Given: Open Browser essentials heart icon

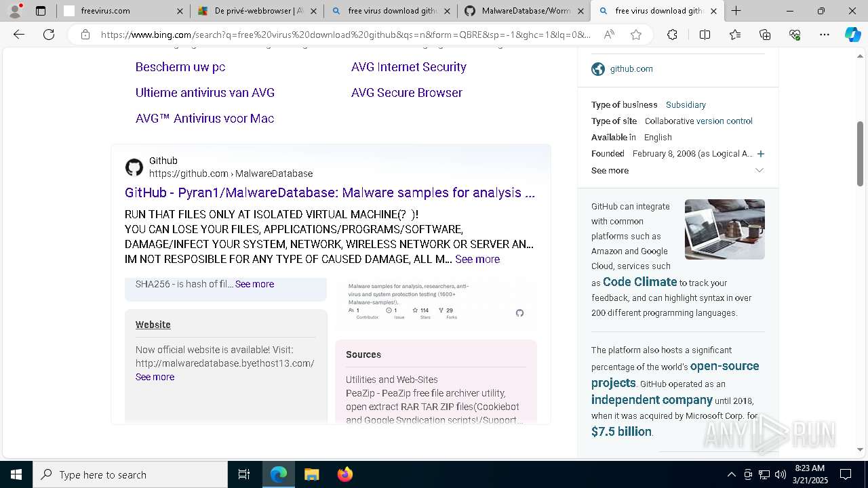Looking at the screenshot, I should point(795,35).
